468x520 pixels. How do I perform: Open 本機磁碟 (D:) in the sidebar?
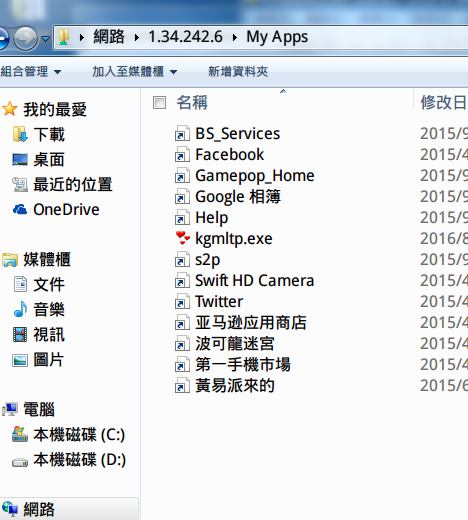(x=79, y=460)
